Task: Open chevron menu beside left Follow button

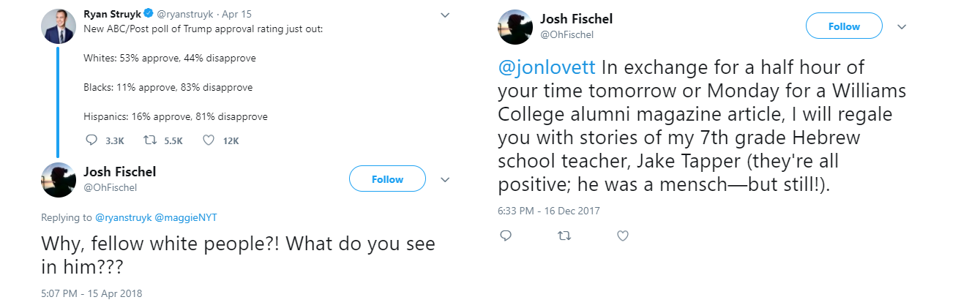Action: point(444,179)
